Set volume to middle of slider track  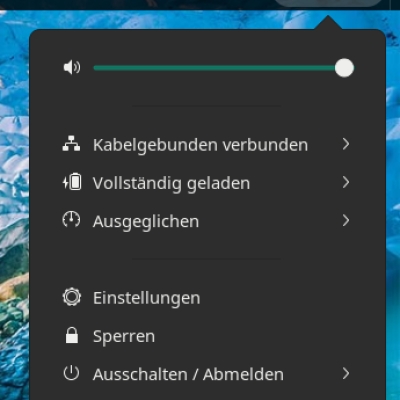click(219, 68)
